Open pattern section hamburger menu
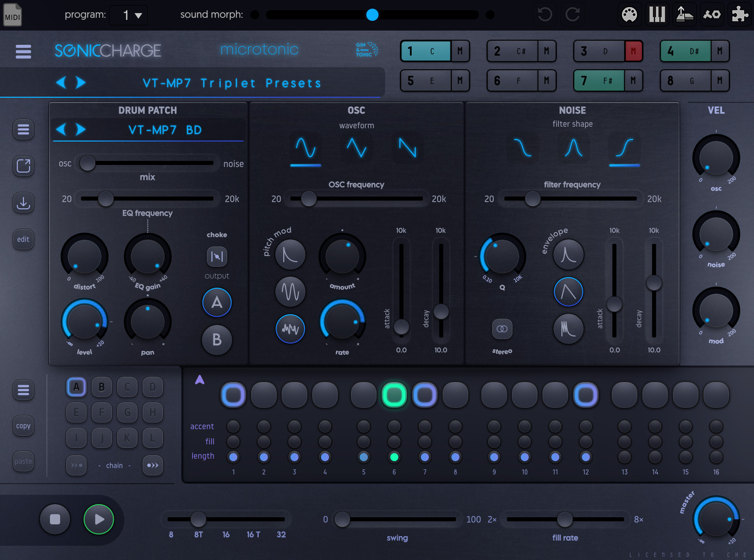 (x=23, y=390)
